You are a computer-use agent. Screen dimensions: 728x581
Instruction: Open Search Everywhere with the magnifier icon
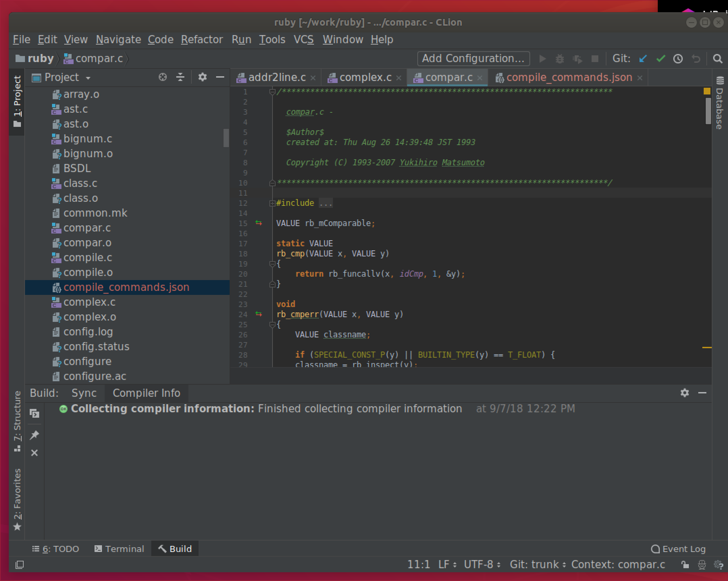tap(717, 58)
